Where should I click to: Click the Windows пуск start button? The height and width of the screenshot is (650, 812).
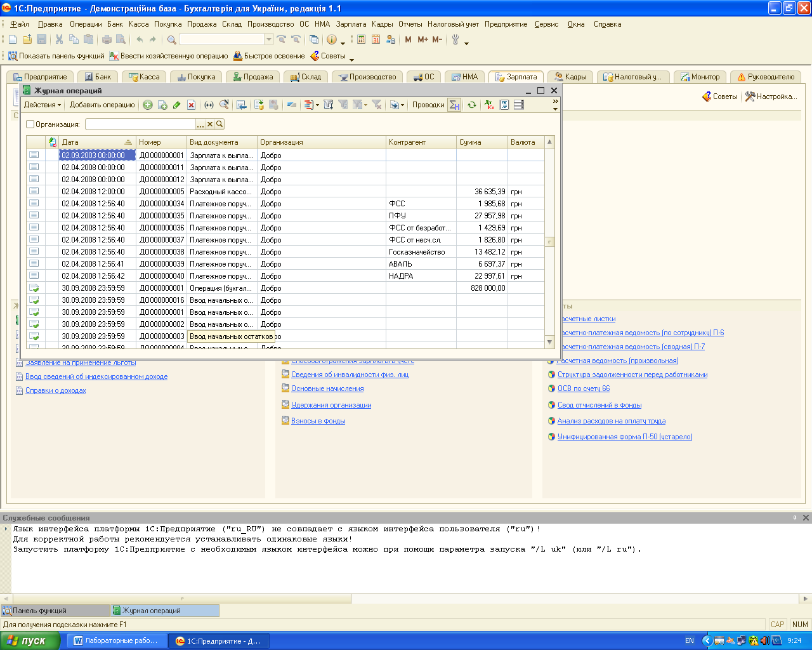(30, 641)
